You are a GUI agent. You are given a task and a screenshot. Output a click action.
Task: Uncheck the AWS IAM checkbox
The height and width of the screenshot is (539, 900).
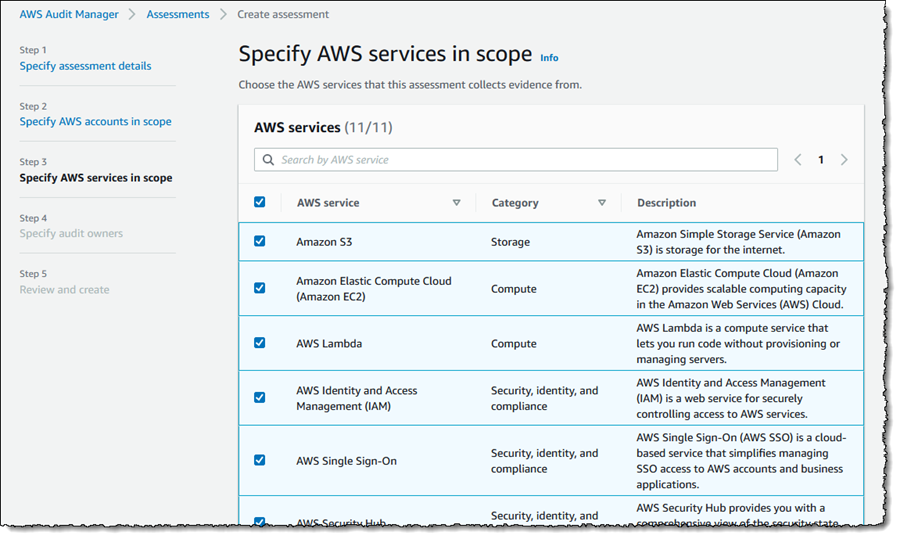[259, 398]
